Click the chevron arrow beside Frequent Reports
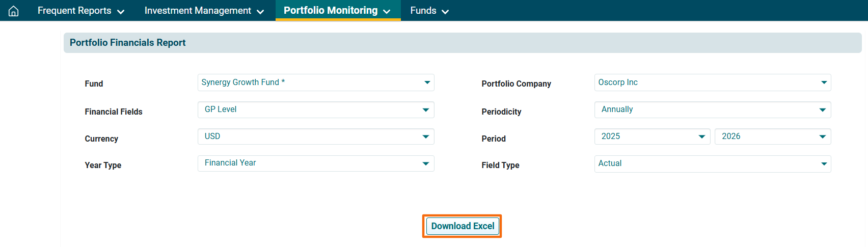868x247 pixels. point(121,12)
